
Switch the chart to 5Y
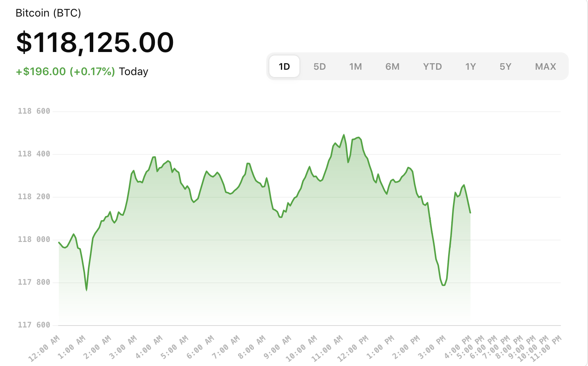coord(505,67)
